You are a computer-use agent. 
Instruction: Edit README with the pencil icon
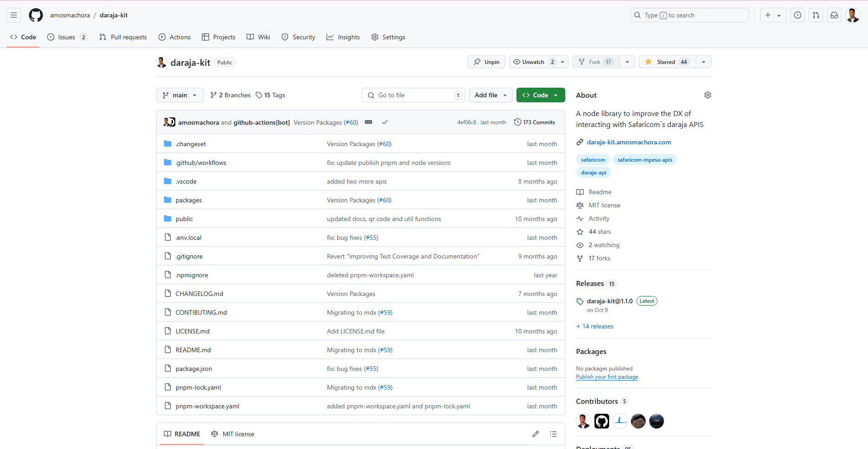pos(536,434)
